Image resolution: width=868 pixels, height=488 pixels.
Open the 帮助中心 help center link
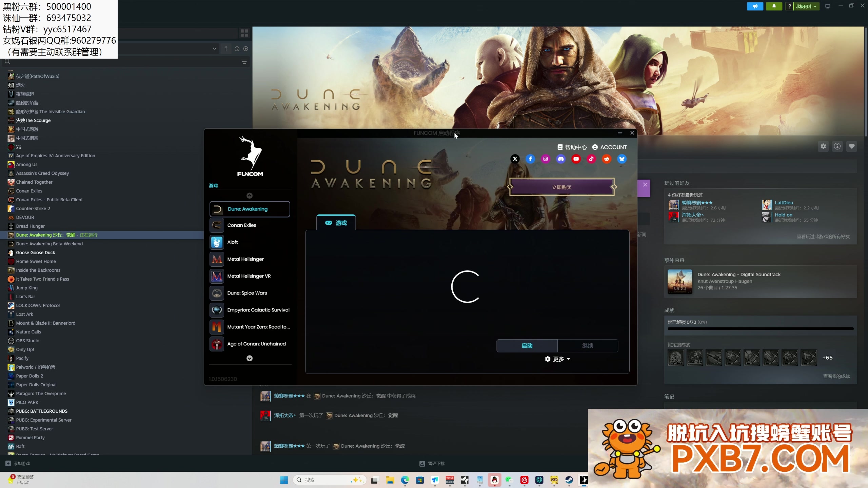click(572, 147)
